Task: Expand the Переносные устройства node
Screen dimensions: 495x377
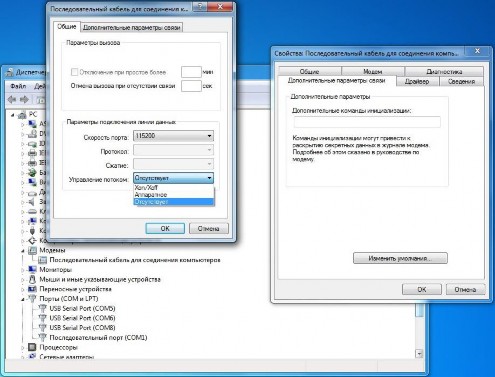Action: [x=23, y=289]
